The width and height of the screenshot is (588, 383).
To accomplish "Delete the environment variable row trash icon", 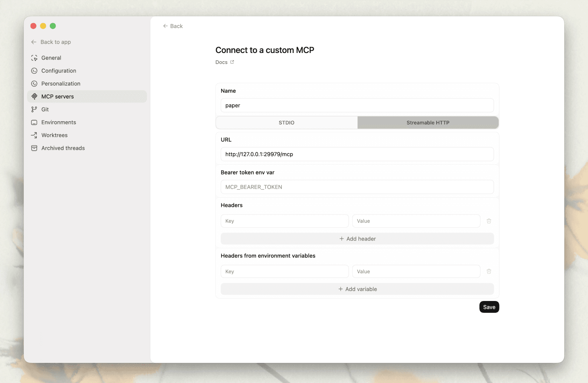I will click(489, 271).
